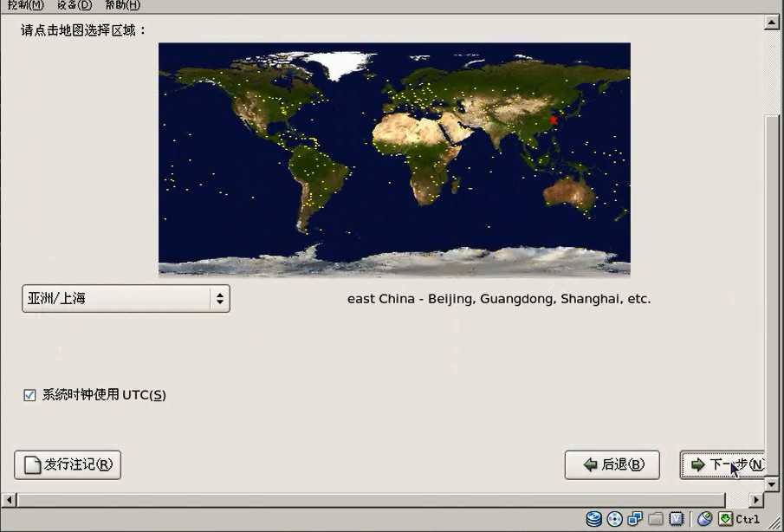
Task: Click the vertical scrollbar down arrow
Action: [x=772, y=483]
